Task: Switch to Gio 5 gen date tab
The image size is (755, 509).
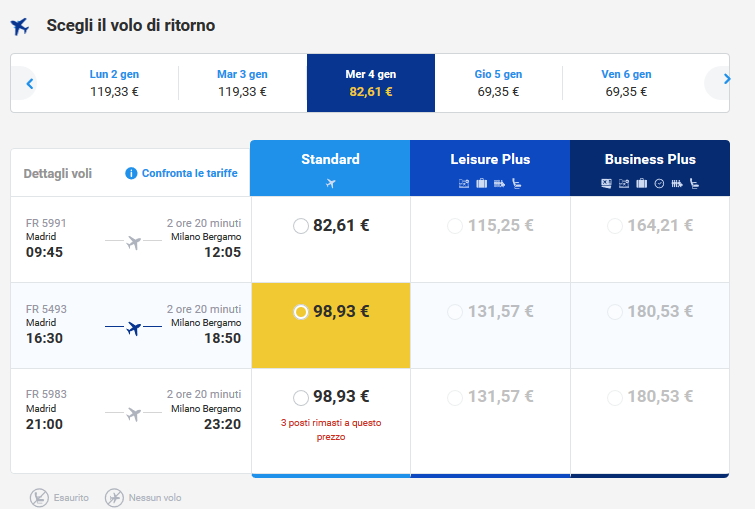Action: pos(498,82)
